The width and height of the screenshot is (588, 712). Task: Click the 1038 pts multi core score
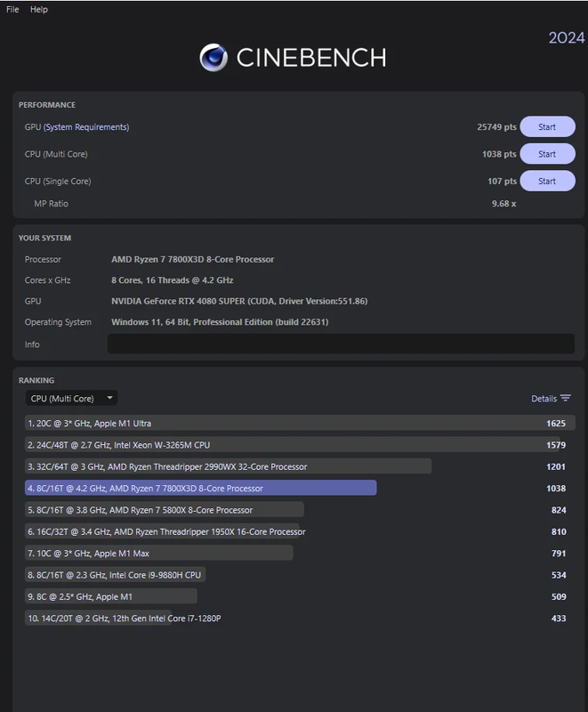pyautogui.click(x=499, y=154)
